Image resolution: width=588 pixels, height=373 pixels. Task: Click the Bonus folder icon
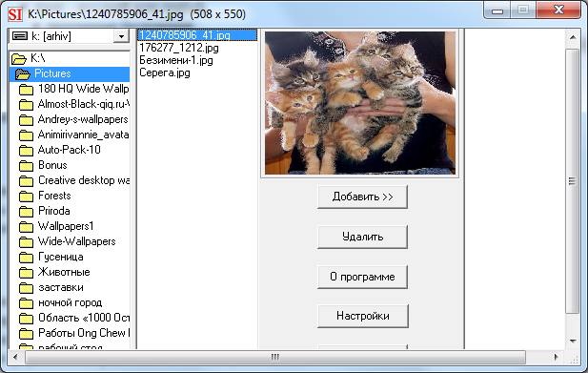click(x=26, y=165)
